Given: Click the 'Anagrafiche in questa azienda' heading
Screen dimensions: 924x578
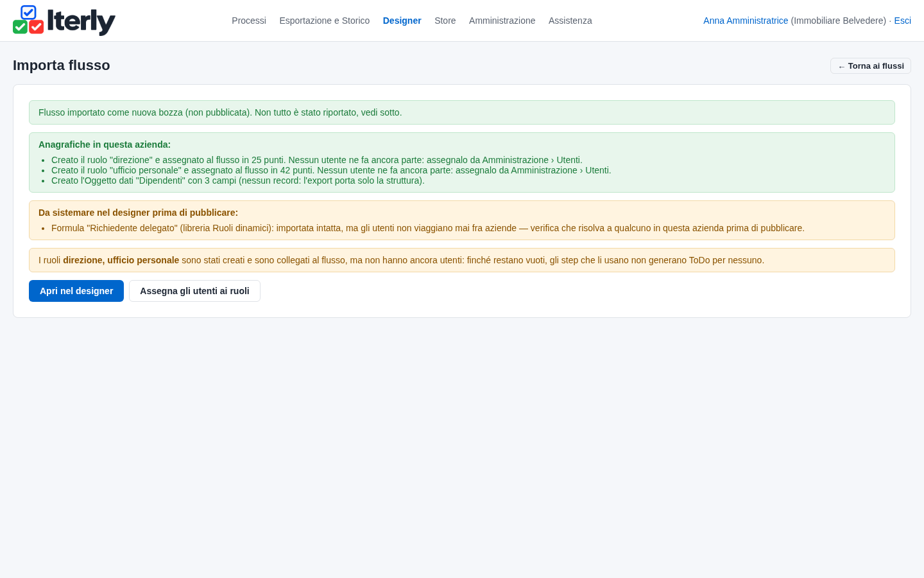Looking at the screenshot, I should tap(105, 144).
